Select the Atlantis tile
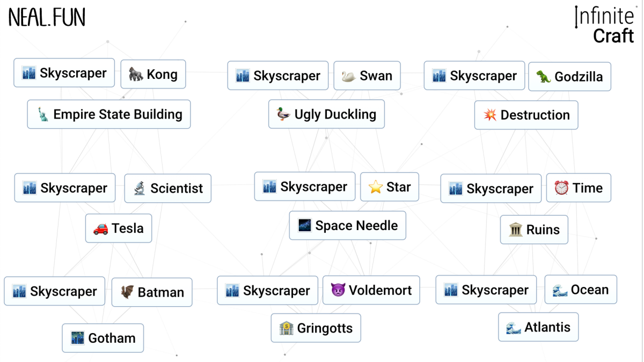This screenshot has width=644, height=362. pyautogui.click(x=538, y=327)
